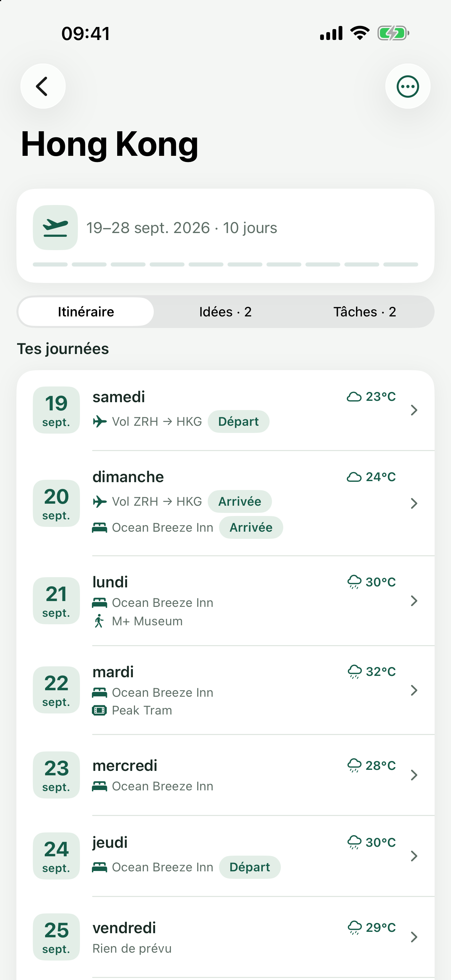
Task: Switch to the Idées · 2 tab
Action: [x=225, y=312]
